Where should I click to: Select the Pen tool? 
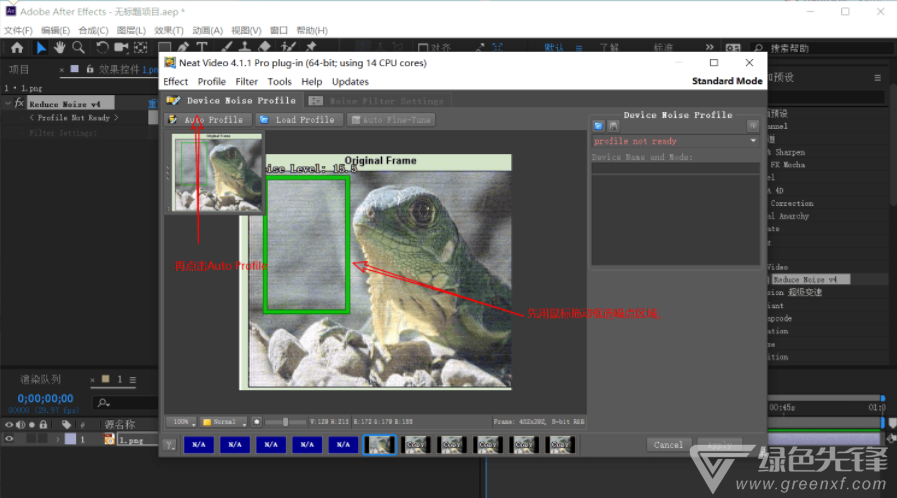(183, 47)
